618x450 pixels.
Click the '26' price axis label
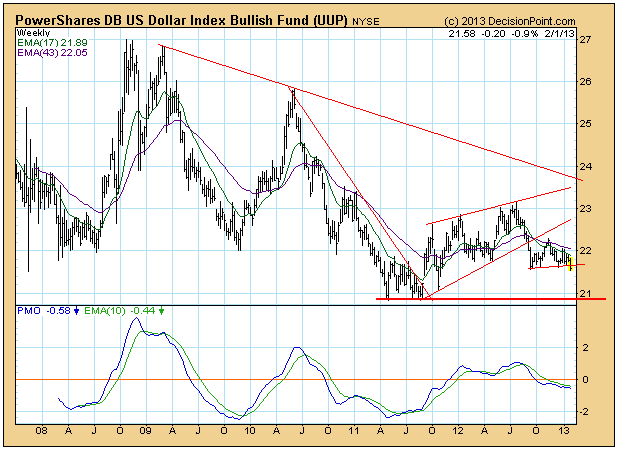point(585,82)
